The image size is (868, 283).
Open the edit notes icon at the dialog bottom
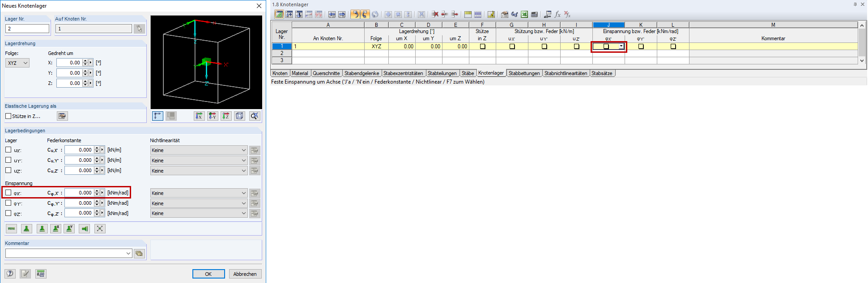click(x=25, y=274)
